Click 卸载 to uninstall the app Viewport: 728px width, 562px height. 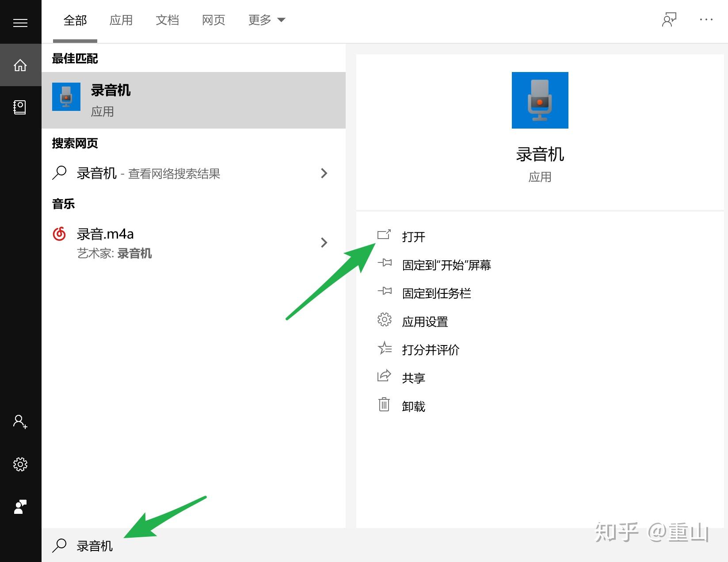[414, 406]
